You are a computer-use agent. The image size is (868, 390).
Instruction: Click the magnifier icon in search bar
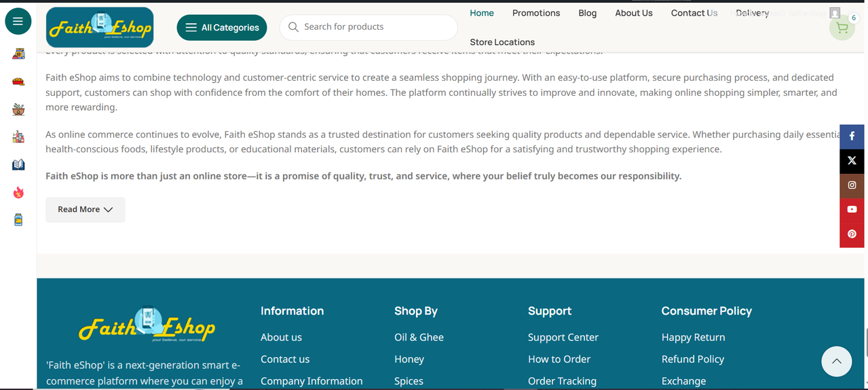click(293, 27)
